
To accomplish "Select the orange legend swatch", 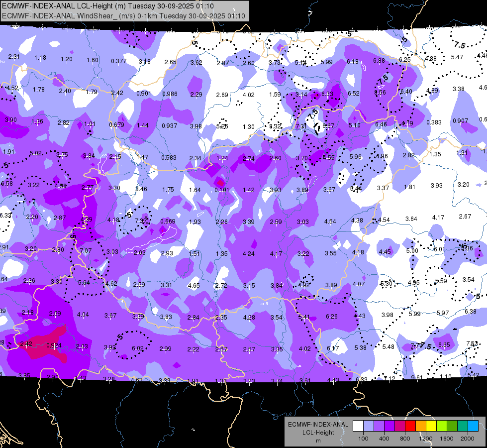I will point(420,426).
